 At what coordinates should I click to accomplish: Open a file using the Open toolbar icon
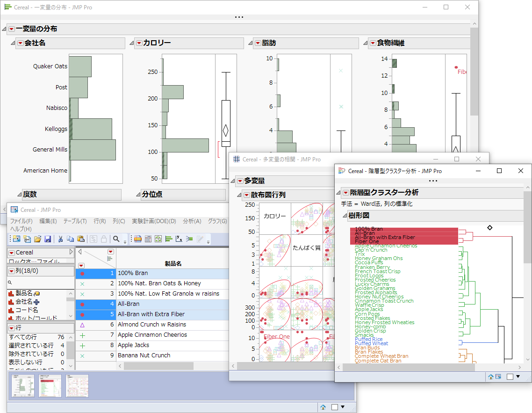(x=39, y=239)
